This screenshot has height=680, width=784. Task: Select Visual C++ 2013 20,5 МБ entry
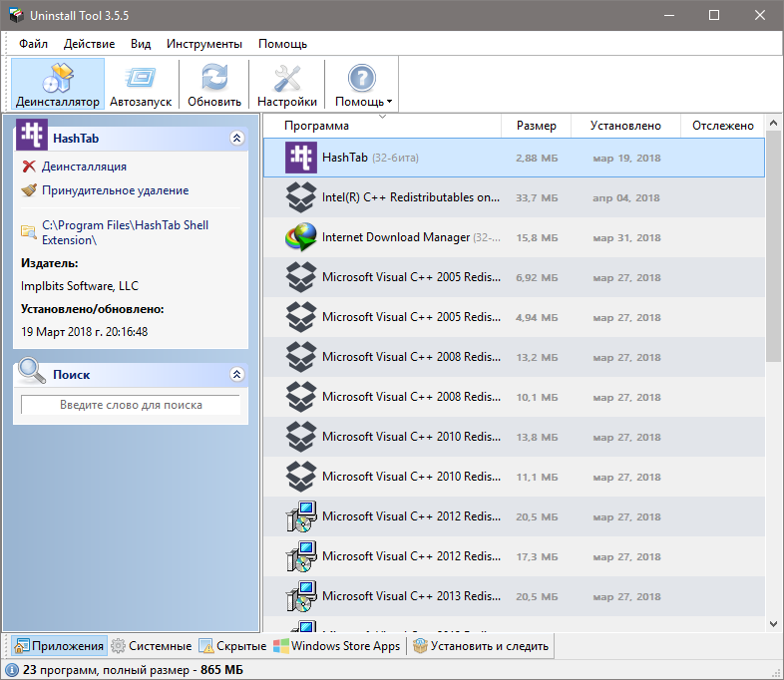[x=514, y=597]
